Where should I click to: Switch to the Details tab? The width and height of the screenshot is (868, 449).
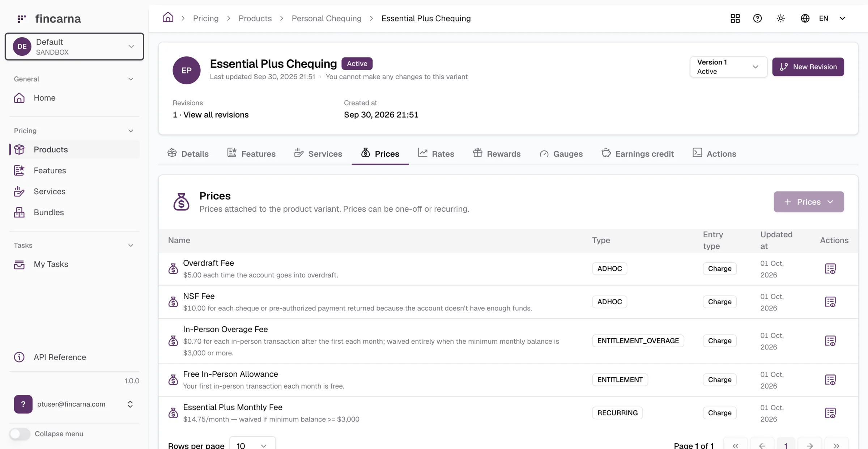188,154
